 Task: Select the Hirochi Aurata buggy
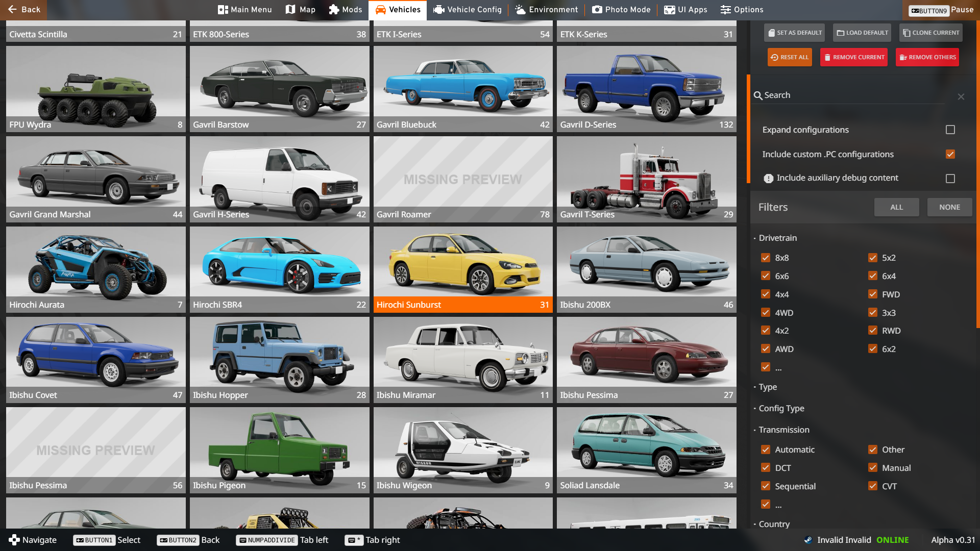tap(96, 269)
